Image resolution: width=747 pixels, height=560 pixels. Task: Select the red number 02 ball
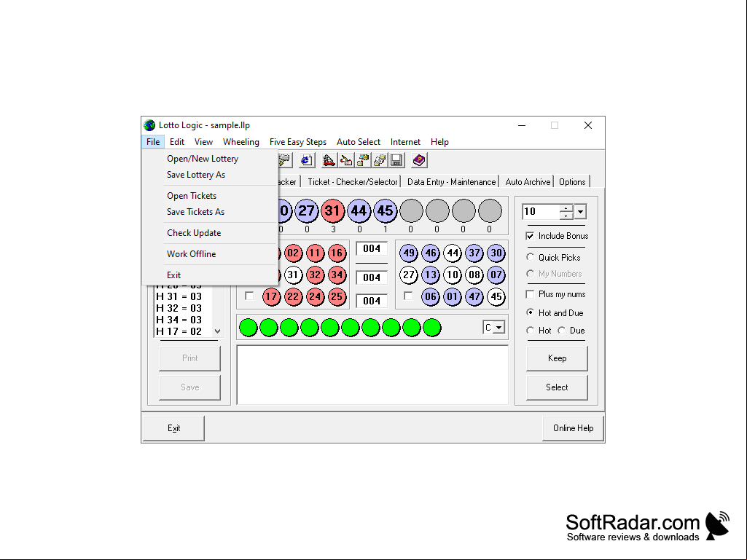click(x=293, y=253)
